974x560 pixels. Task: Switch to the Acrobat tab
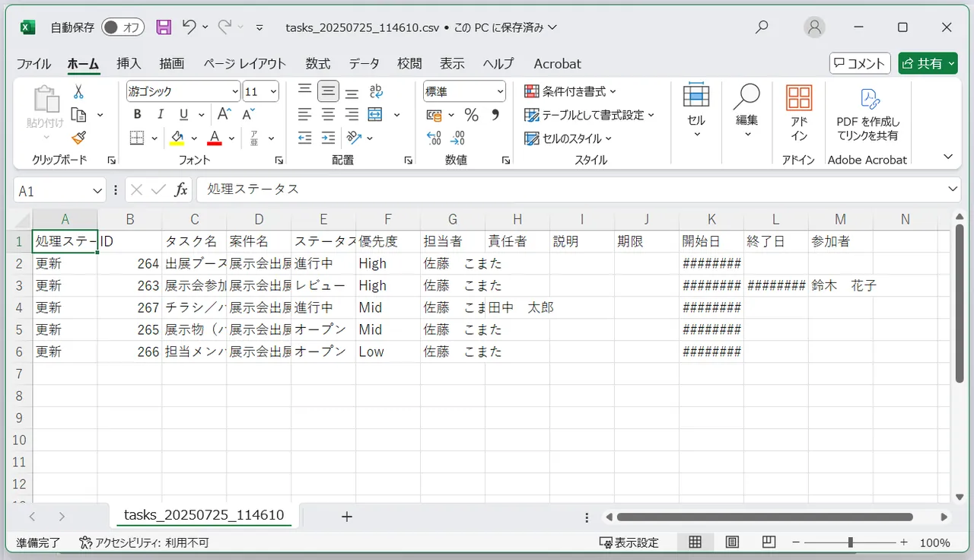(557, 64)
